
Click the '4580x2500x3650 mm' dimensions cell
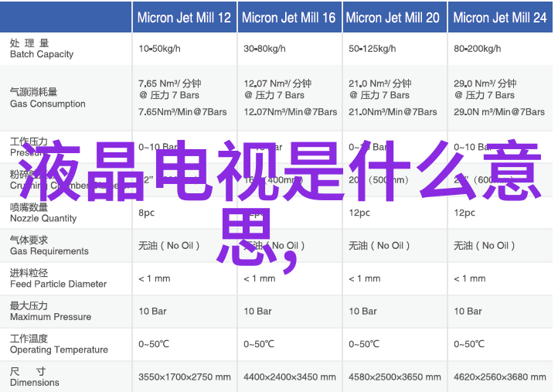pos(395,377)
